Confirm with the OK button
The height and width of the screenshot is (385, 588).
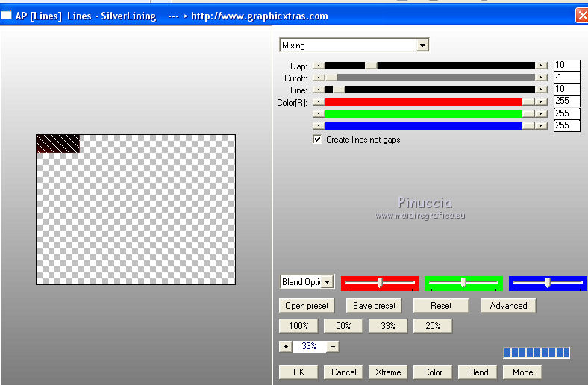298,372
